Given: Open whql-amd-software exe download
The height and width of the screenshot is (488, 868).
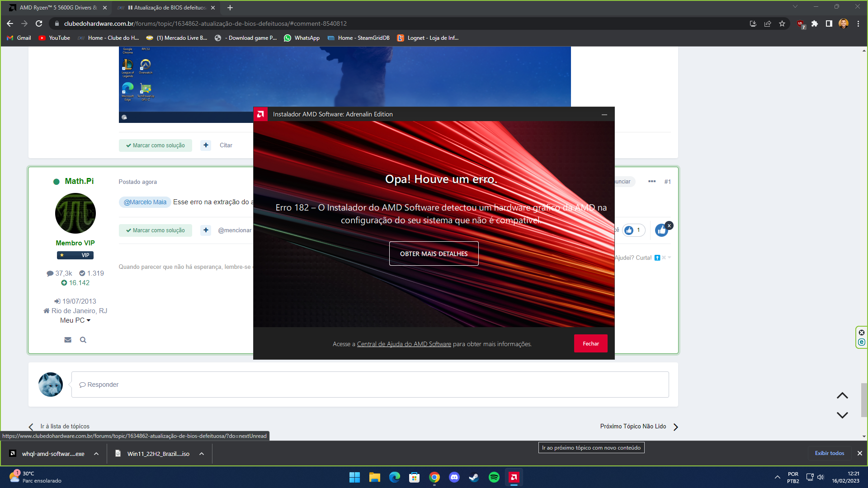Looking at the screenshot, I should 47,454.
